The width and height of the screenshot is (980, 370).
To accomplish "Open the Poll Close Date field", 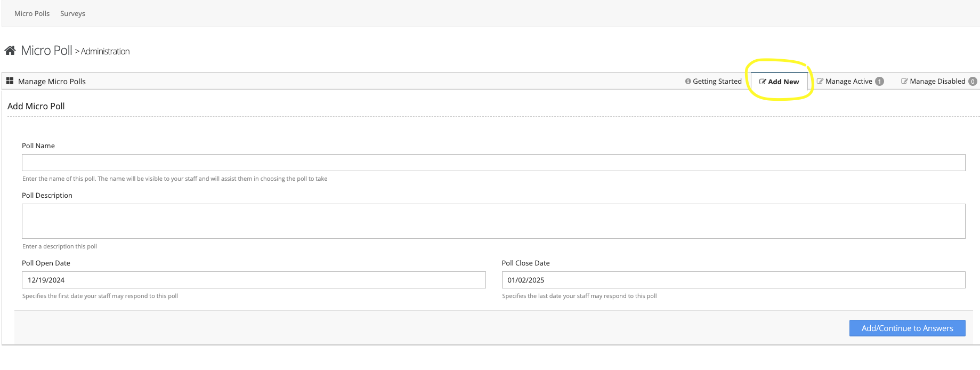I will [x=733, y=280].
